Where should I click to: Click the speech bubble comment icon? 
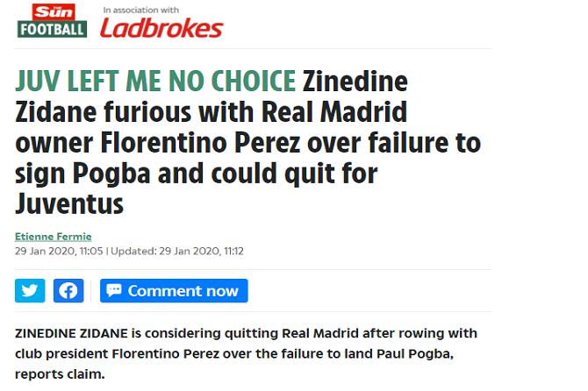coord(113,291)
